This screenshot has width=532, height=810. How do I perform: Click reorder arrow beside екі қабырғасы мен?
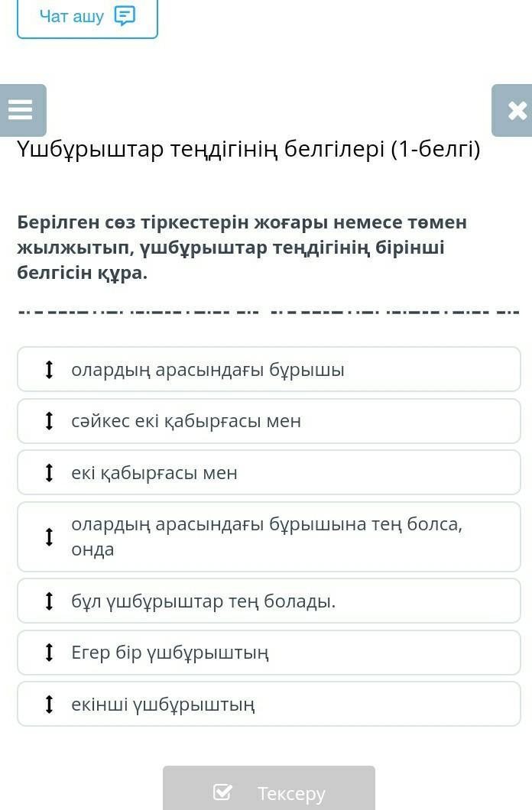49,472
